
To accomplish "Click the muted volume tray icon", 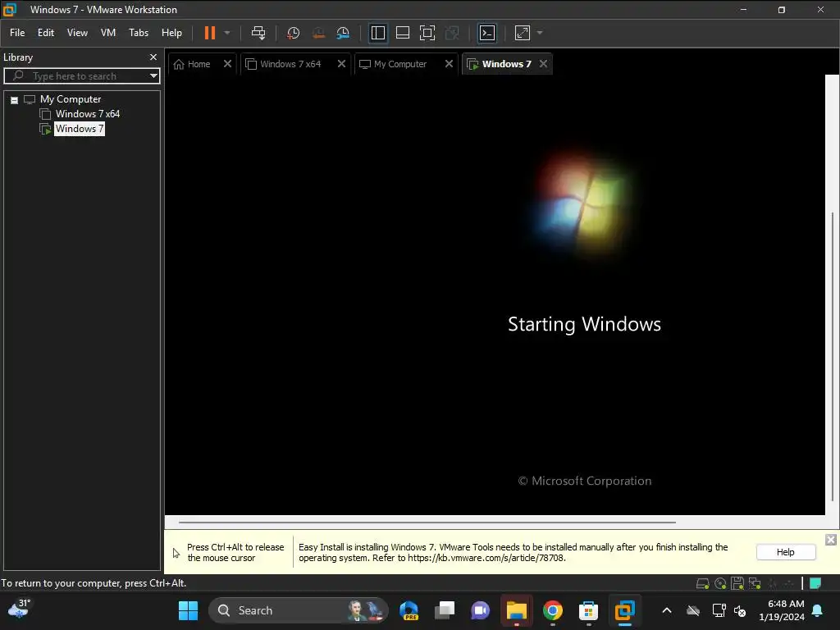I will (740, 610).
